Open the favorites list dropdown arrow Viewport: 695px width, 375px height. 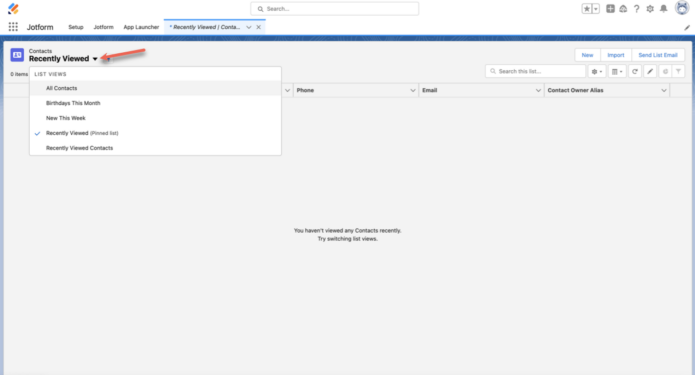596,9
